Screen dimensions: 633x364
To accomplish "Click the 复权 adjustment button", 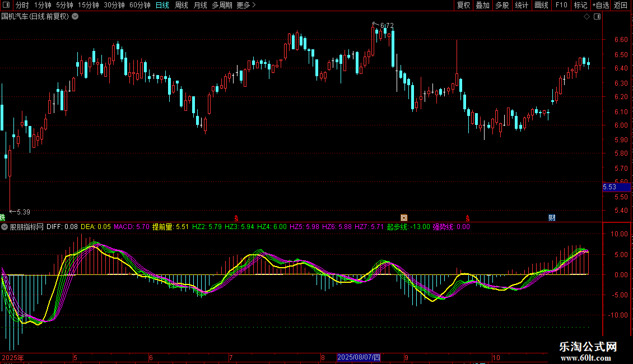I will pos(463,5).
